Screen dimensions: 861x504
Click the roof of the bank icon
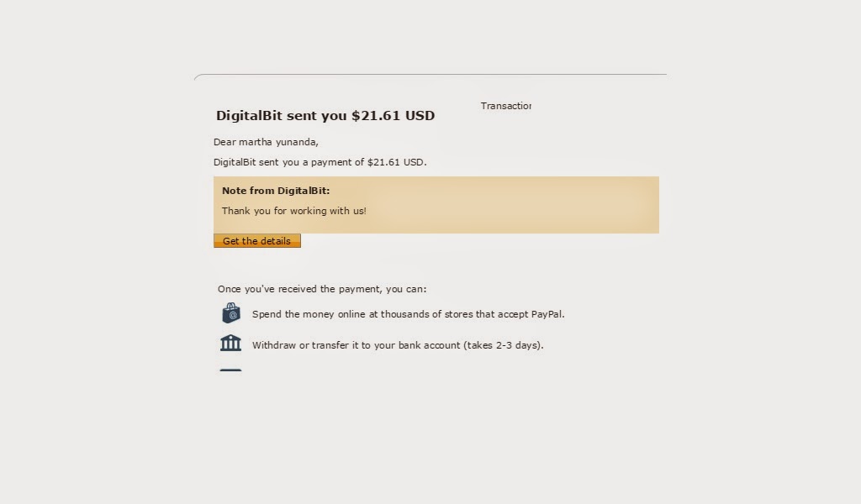click(x=230, y=337)
